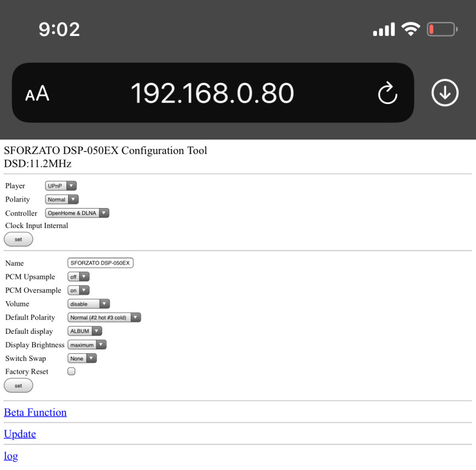Expand the Controller dropdown OpenHome & DLNA
476x470 pixels.
click(x=77, y=213)
